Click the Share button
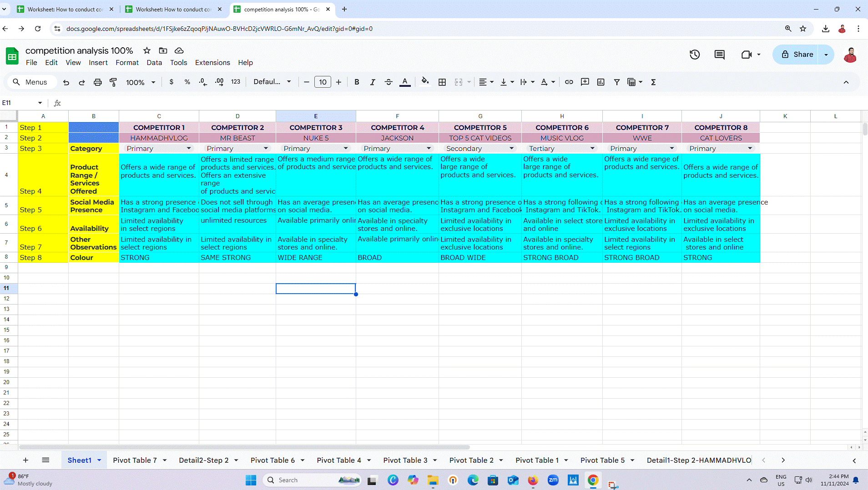868x490 pixels. coord(797,55)
